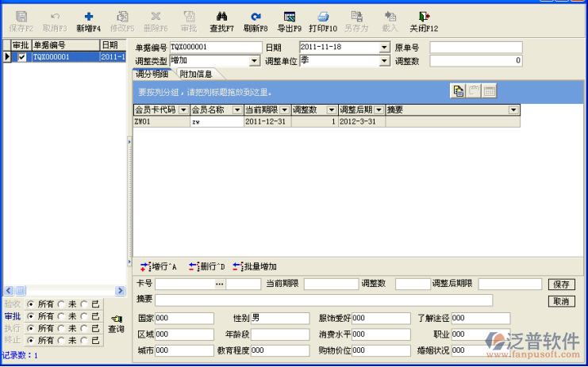Click the 取消 button beside 摘要
Screen dimensions: 588x367
[561, 301]
